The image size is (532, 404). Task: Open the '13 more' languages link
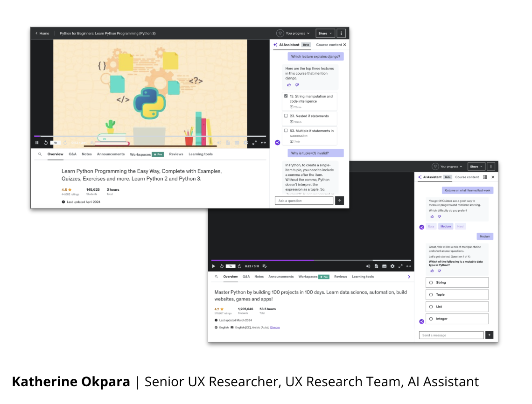(x=275, y=327)
